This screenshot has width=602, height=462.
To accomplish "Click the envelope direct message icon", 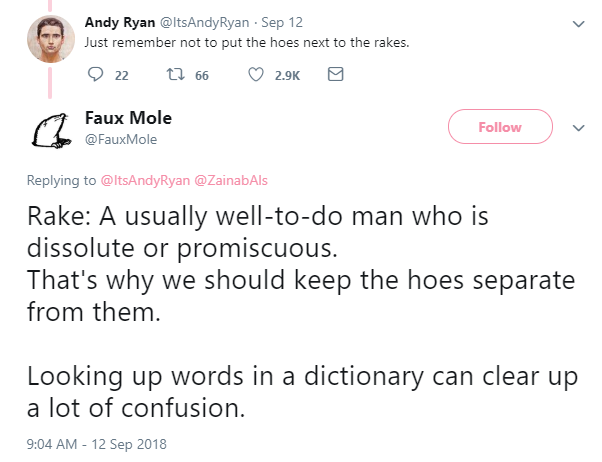I will [x=336, y=74].
